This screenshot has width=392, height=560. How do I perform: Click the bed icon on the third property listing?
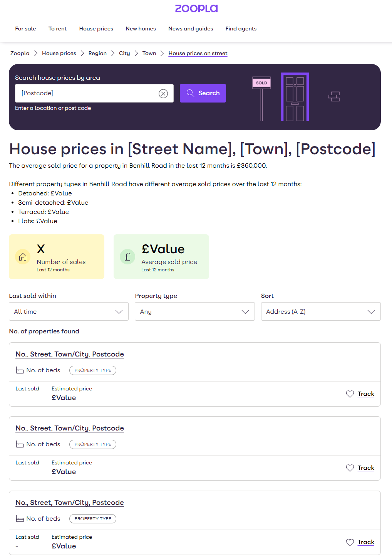tap(20, 519)
